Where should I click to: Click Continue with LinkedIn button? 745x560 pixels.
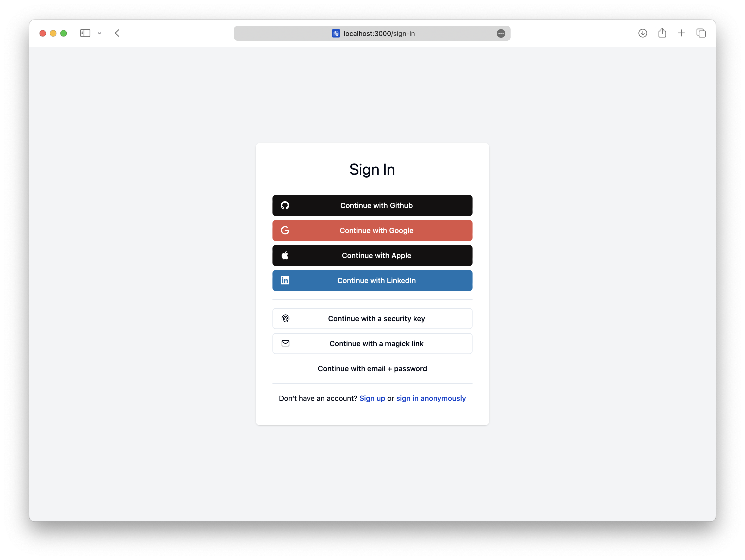372,281
